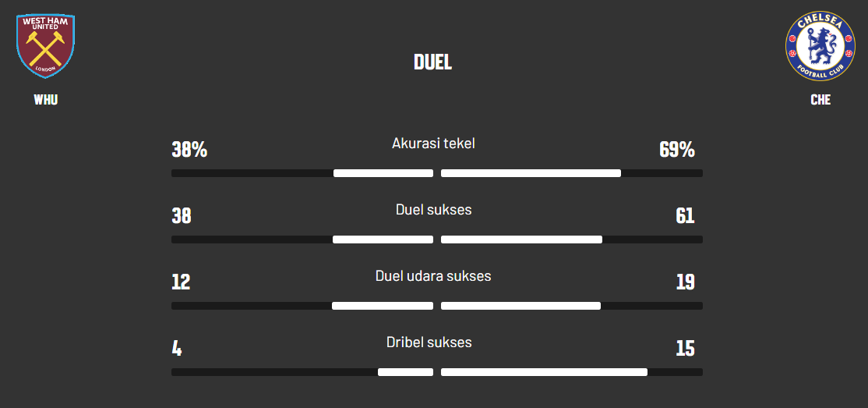Click West Ham's Dribel sukses bar
The height and width of the screenshot is (408, 868).
405,372
